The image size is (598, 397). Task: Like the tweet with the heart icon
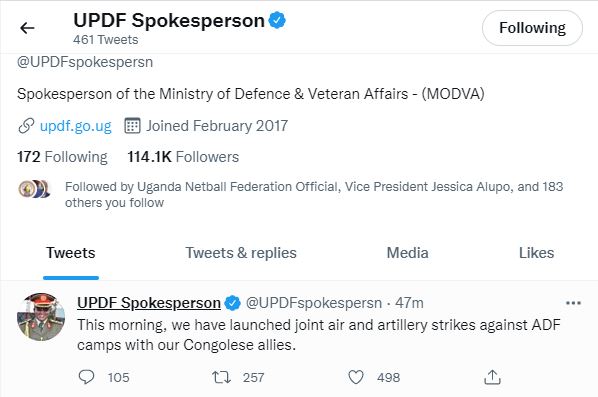(x=356, y=377)
